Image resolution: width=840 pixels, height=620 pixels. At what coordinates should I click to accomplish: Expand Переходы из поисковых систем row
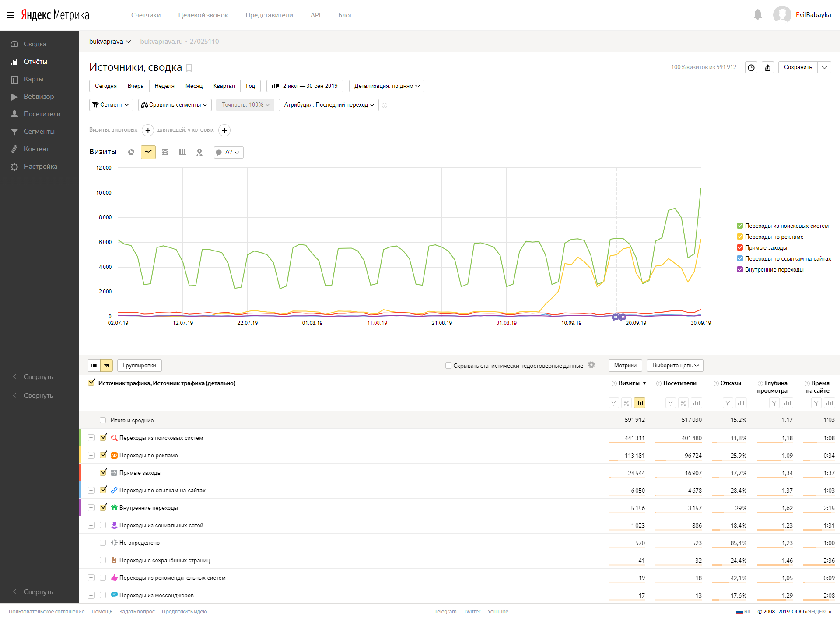(91, 438)
